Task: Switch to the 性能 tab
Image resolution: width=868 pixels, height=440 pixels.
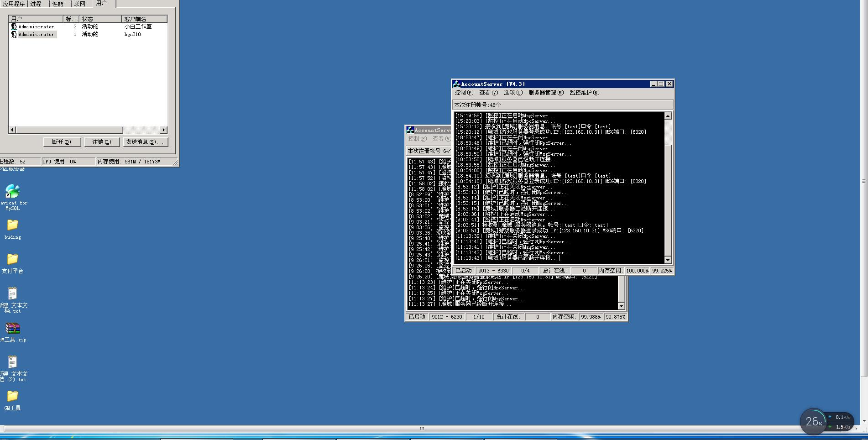Action: click(58, 4)
